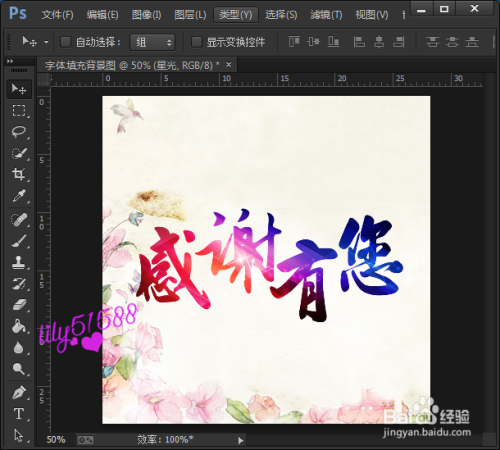500x450 pixels.
Task: Click the Align Bottom Edges icon
Action: click(334, 42)
